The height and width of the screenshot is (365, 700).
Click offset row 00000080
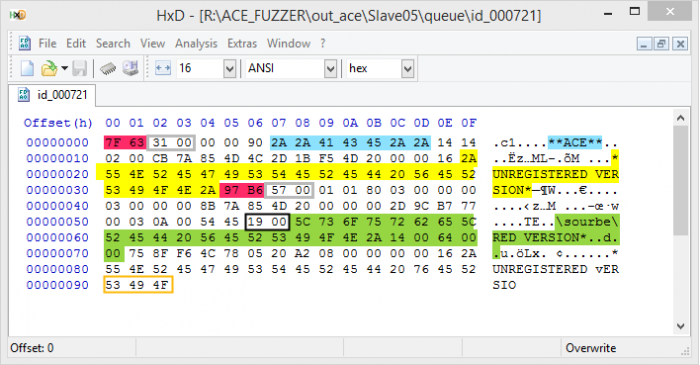coord(57,270)
